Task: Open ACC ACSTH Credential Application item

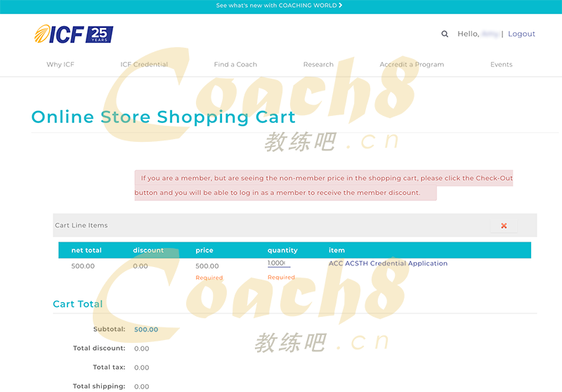Action: pyautogui.click(x=388, y=263)
